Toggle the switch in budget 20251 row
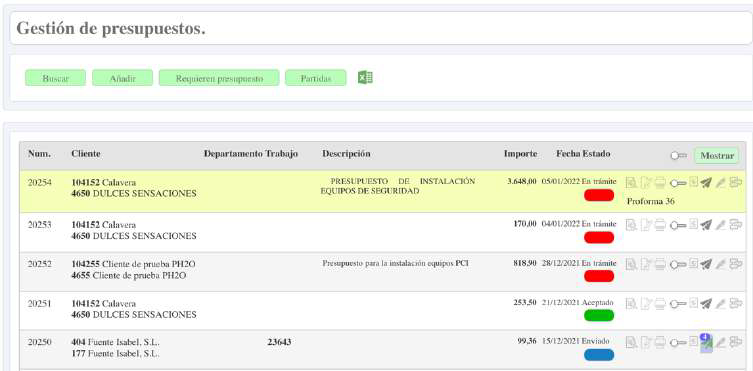This screenshot has width=753, height=371. (x=678, y=304)
